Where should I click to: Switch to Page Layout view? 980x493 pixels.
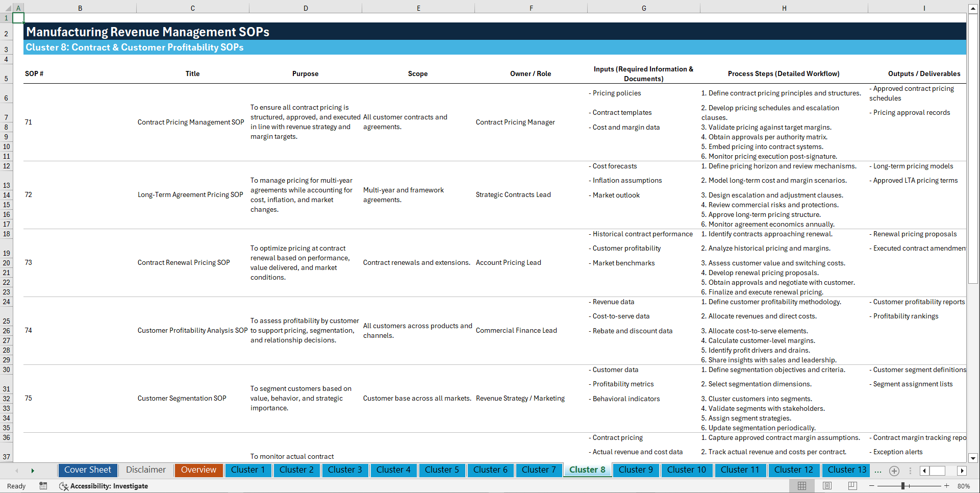(826, 486)
